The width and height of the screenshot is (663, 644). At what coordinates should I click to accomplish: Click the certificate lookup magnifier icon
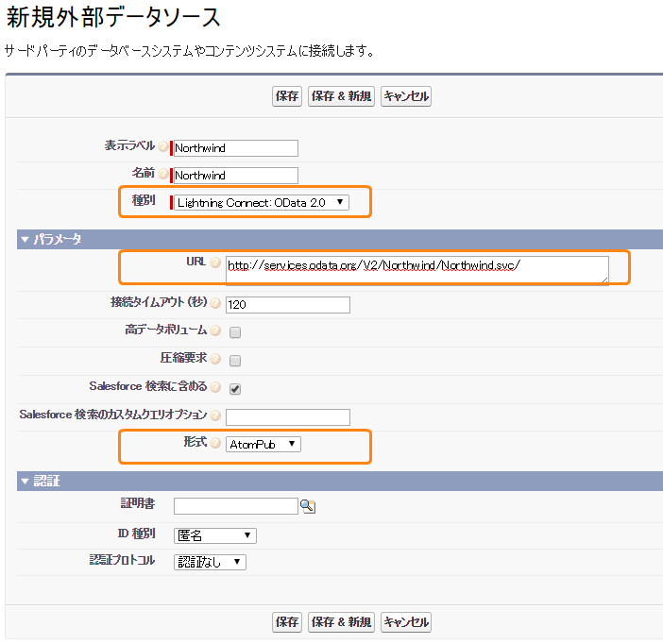click(x=307, y=506)
